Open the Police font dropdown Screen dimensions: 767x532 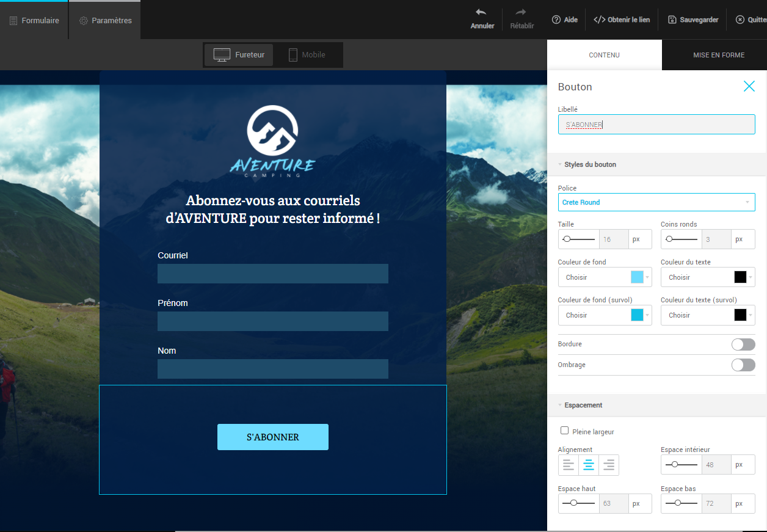pyautogui.click(x=656, y=202)
